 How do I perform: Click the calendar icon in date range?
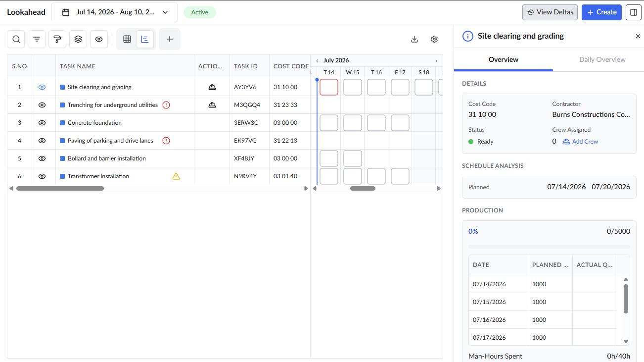point(66,12)
